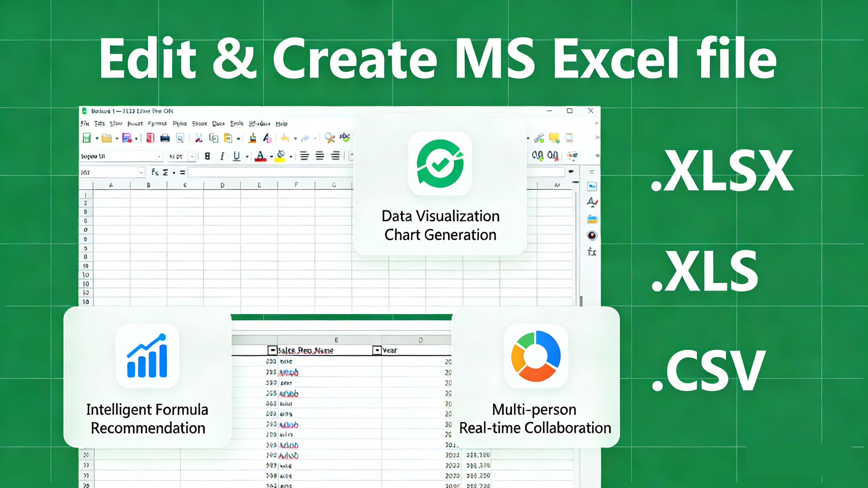Click the yellow Undo arrow icon
868x488 pixels.
tap(285, 138)
